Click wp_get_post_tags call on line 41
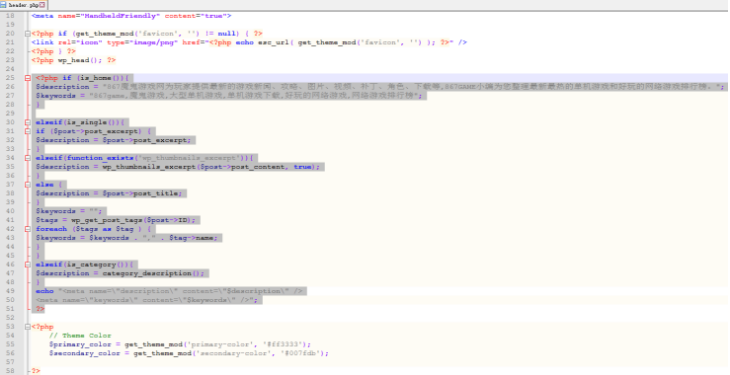 click(x=134, y=220)
